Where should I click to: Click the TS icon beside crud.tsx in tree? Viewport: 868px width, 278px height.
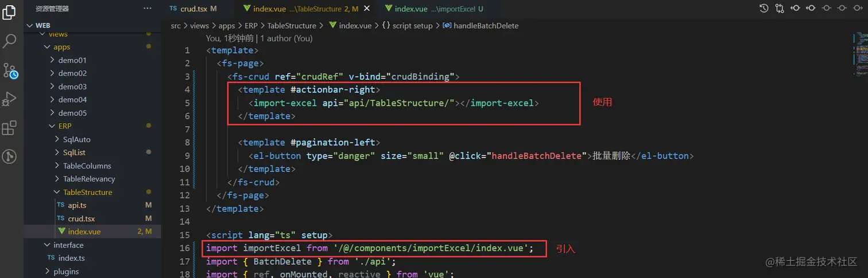[60, 218]
